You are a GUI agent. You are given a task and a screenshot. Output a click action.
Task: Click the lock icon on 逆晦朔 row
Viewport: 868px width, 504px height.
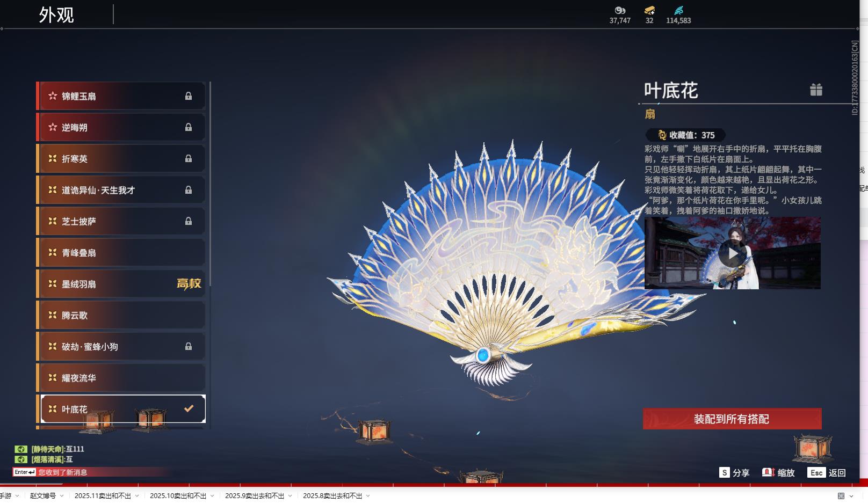pyautogui.click(x=189, y=127)
